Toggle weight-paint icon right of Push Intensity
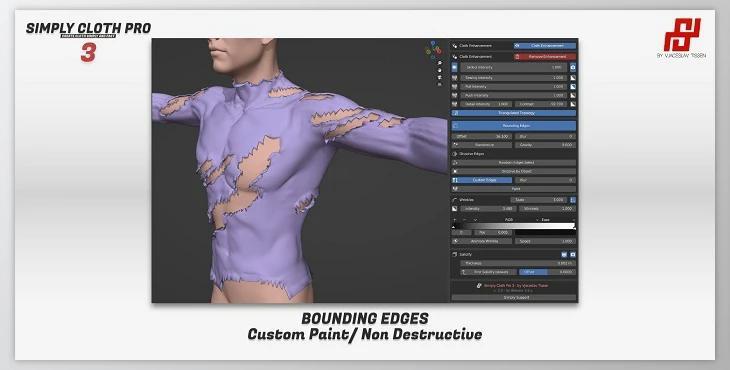Viewport: 730px width, 370px height. coord(573,95)
